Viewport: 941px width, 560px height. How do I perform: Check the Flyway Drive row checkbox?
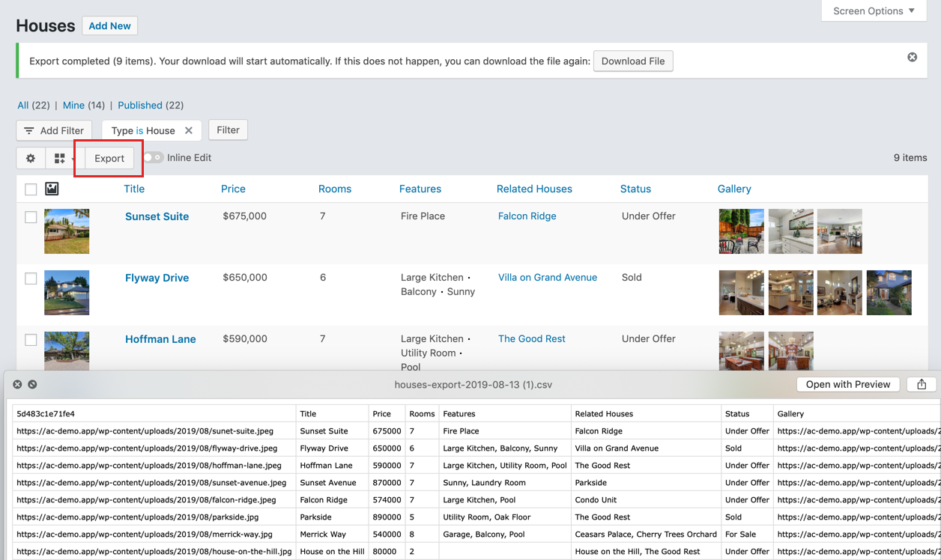click(31, 279)
